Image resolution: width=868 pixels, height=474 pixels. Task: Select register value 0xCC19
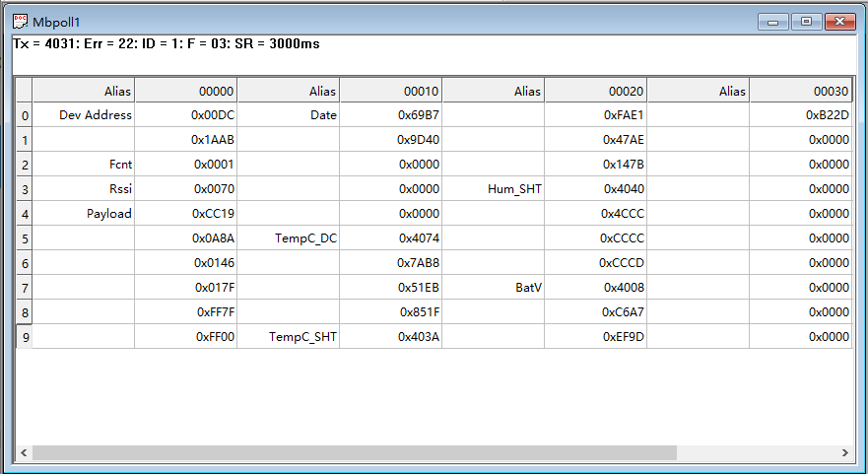(186, 213)
